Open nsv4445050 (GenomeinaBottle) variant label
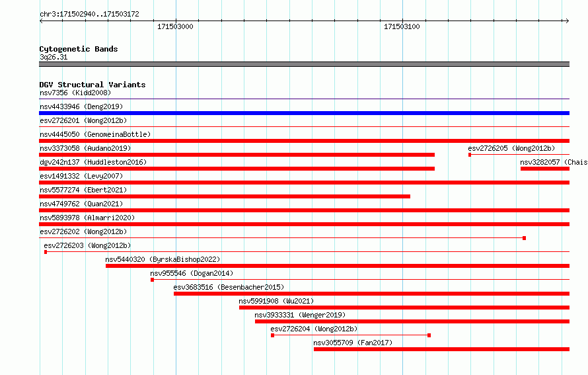 (x=95, y=134)
